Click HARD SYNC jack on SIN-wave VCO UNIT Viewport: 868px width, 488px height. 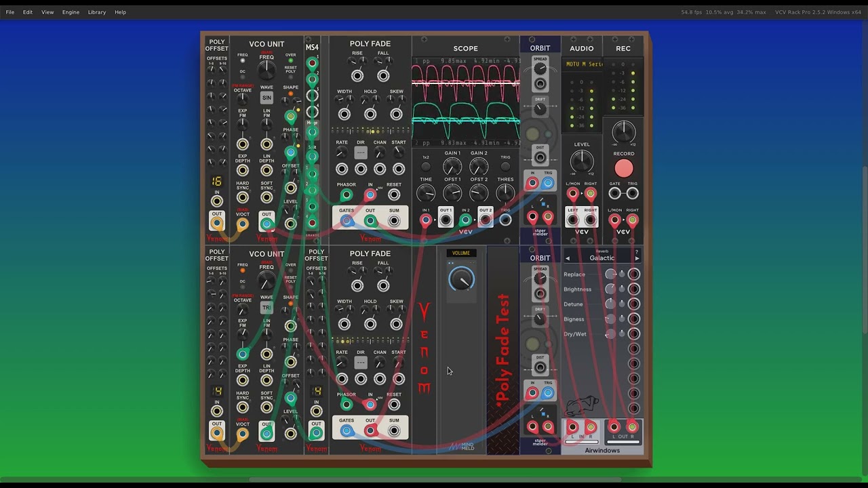pos(242,197)
